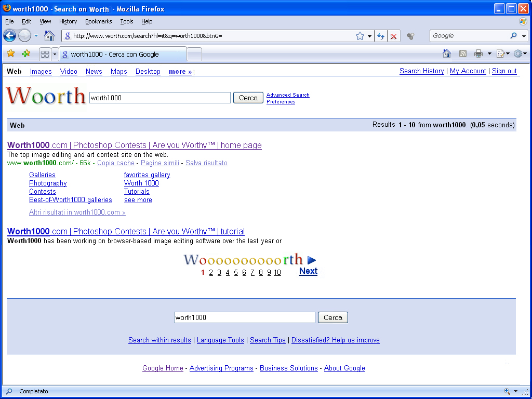Bookmark this page with the star in address bar

360,36
